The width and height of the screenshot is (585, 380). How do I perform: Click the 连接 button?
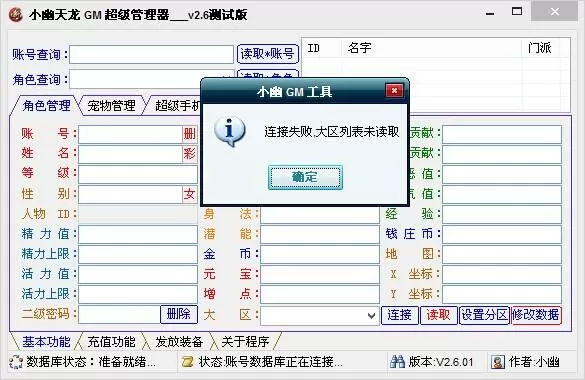(400, 315)
